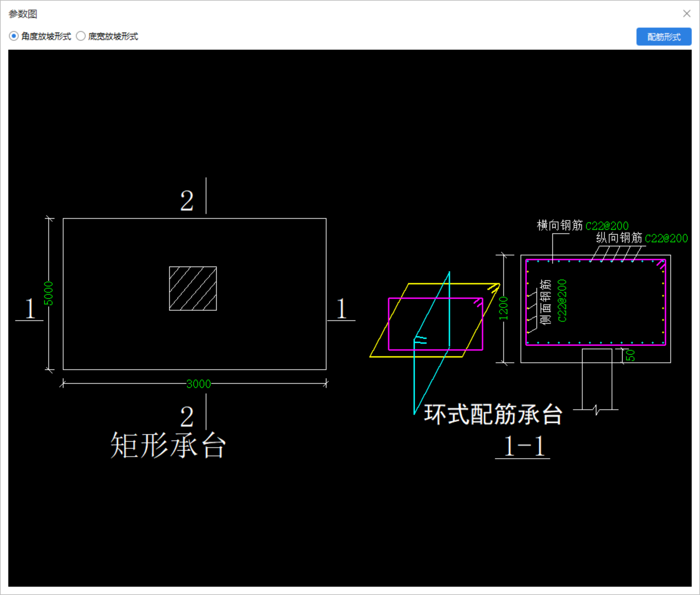Click the 环式配筋承台 label
The image size is (700, 595).
tap(493, 414)
